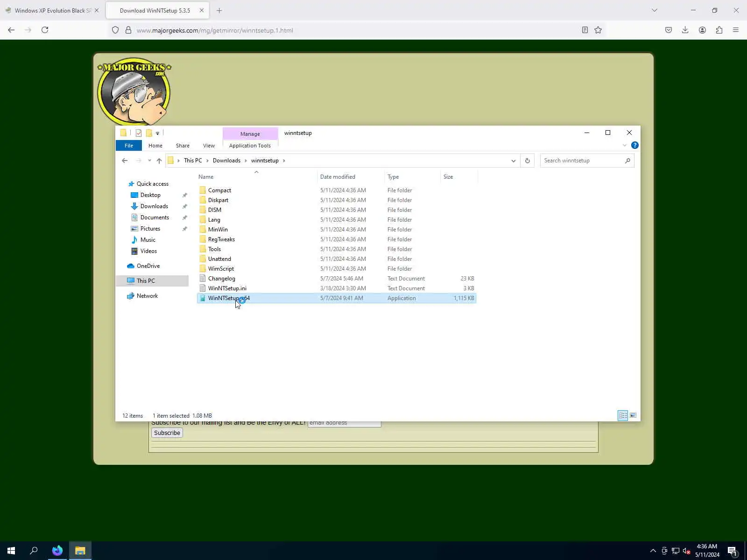The height and width of the screenshot is (560, 747).
Task: Expand the Explorer ribbon
Action: [625, 146]
